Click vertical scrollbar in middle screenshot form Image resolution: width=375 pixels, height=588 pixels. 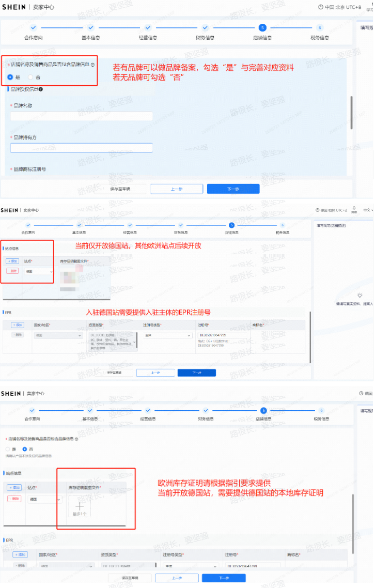pyautogui.click(x=310, y=337)
